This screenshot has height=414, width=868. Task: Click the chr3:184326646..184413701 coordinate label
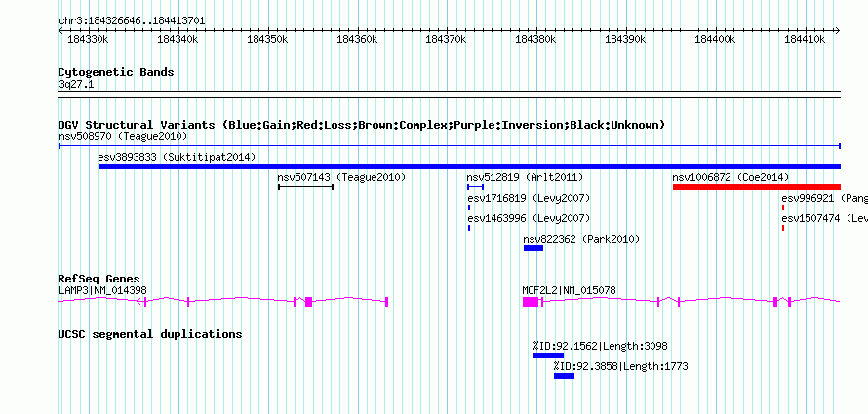(x=132, y=21)
